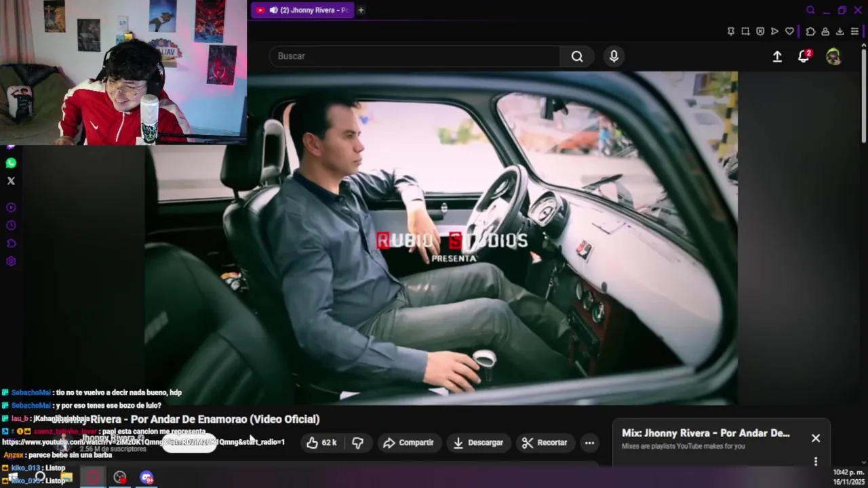The width and height of the screenshot is (868, 488).
Task: Click the Buscar search input field
Action: pyautogui.click(x=414, y=56)
